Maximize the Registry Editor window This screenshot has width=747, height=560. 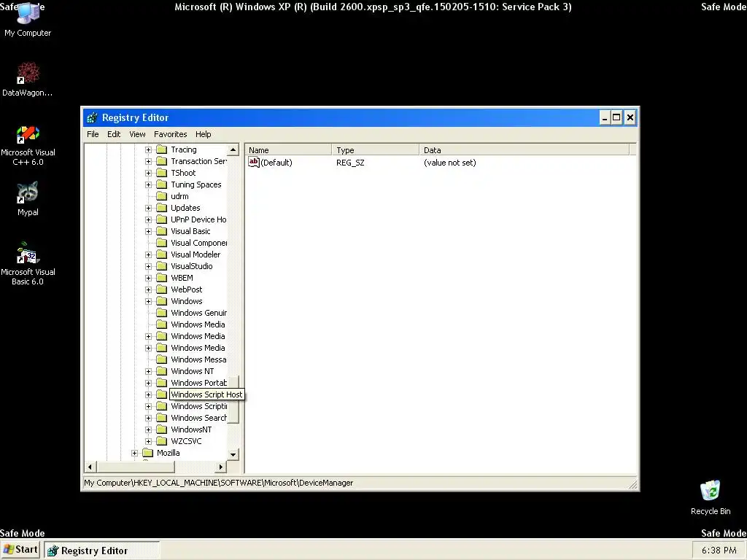[616, 117]
